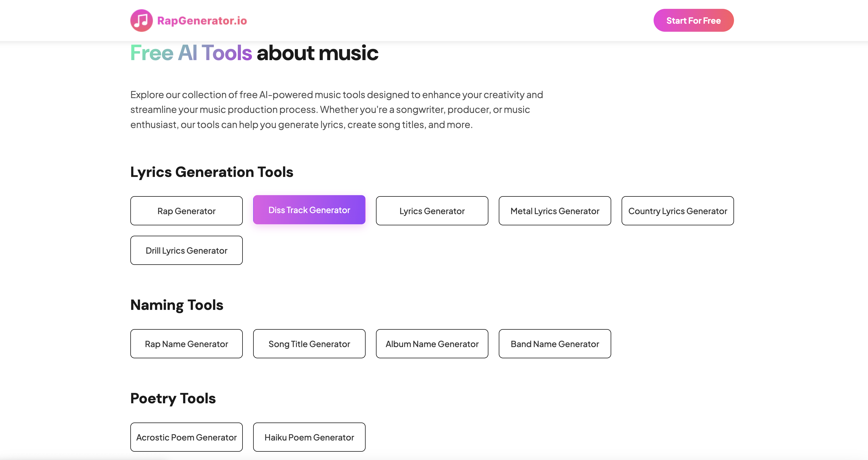This screenshot has width=868, height=460.
Task: Open the Acrostic Poem Generator
Action: [186, 437]
